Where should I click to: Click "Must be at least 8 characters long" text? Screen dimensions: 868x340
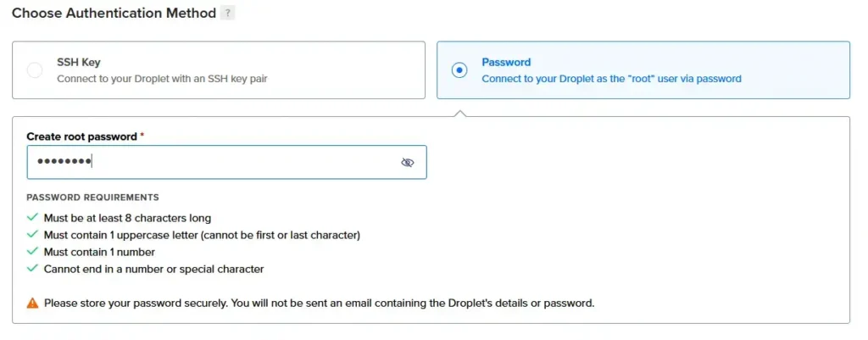[x=127, y=218]
